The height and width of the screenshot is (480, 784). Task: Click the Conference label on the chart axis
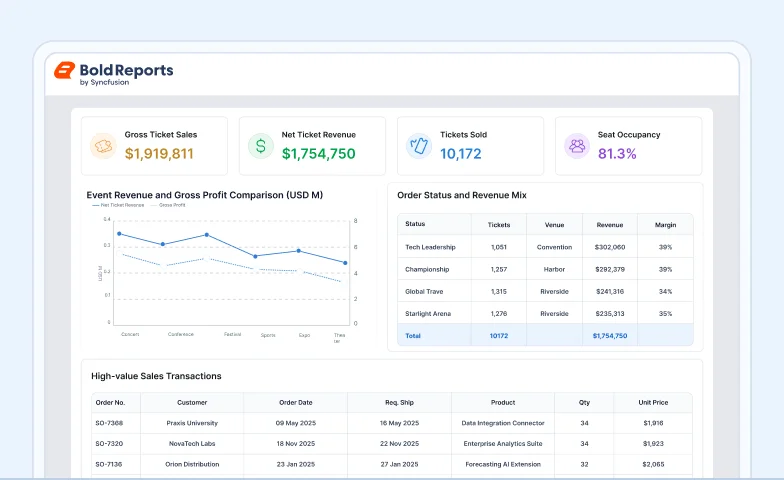[180, 334]
